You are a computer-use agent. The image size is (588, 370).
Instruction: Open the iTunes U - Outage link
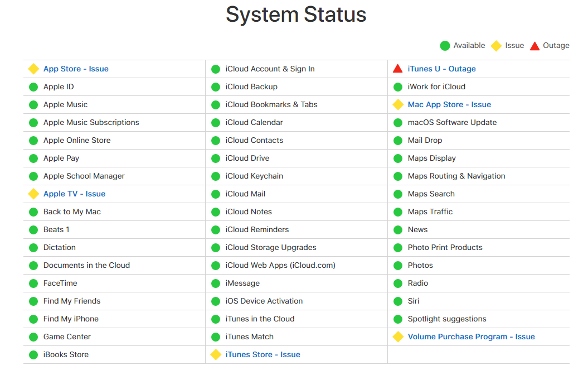tap(441, 69)
